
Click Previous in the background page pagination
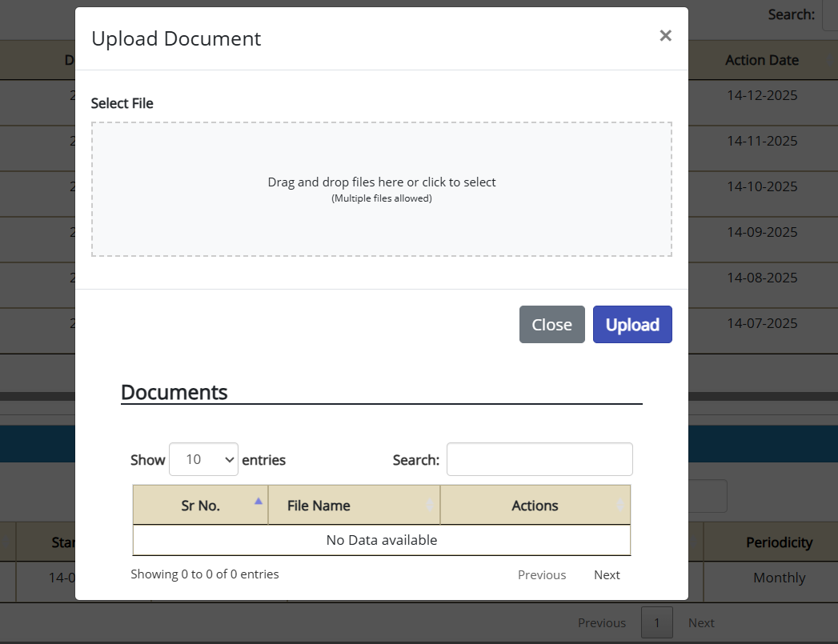coord(602,623)
